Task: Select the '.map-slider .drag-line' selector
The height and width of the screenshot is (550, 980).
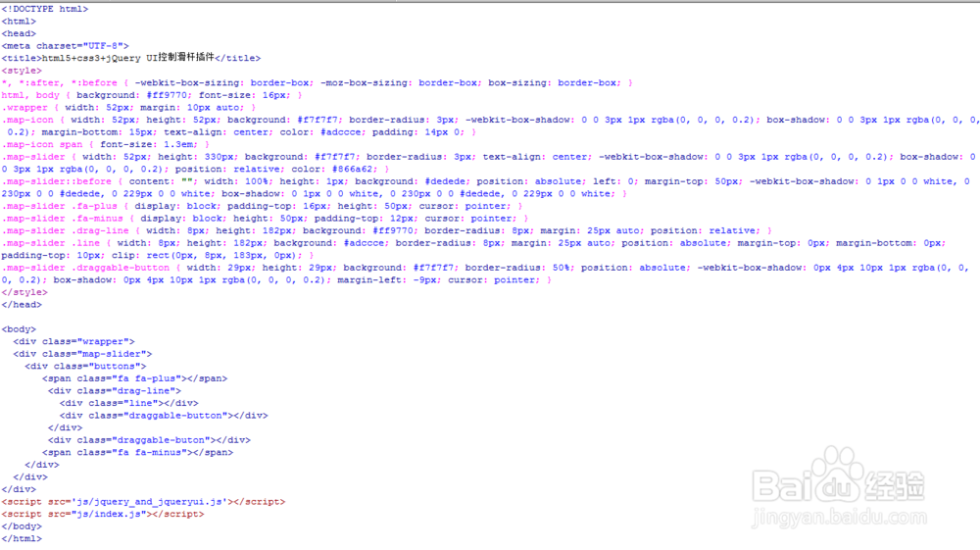Action: [x=65, y=230]
